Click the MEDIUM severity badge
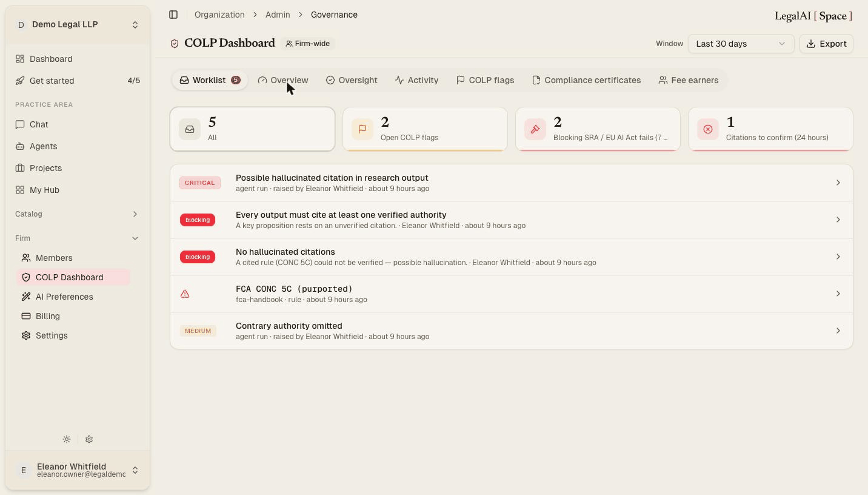Viewport: 868px width, 495px height. (198, 331)
